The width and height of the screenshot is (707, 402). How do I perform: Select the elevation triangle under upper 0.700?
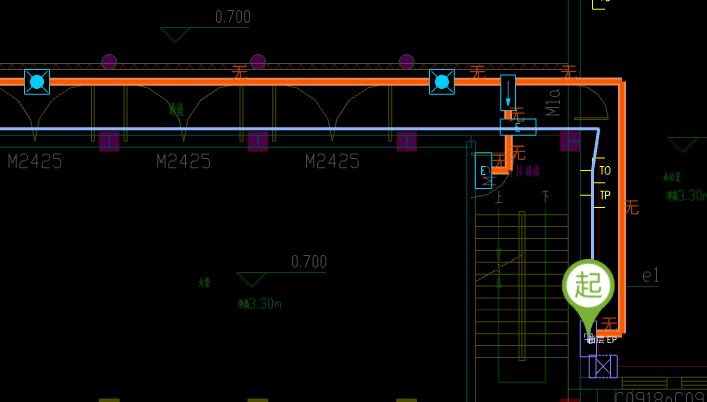coord(175,35)
